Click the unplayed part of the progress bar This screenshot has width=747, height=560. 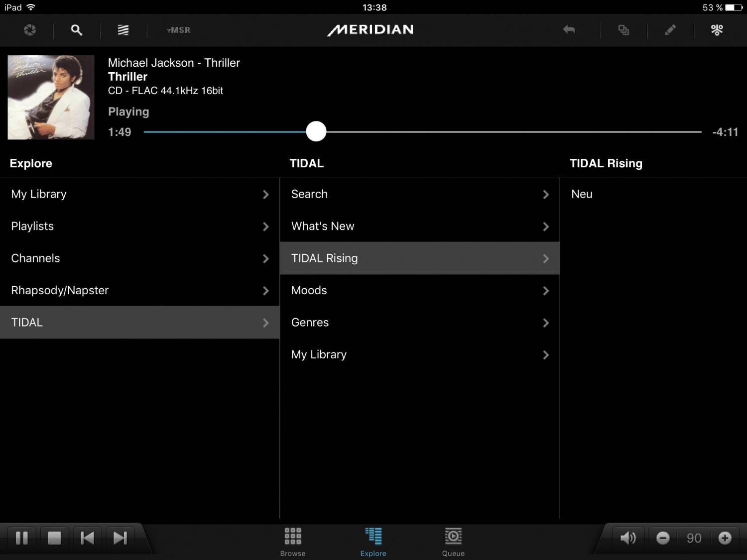tap(514, 132)
